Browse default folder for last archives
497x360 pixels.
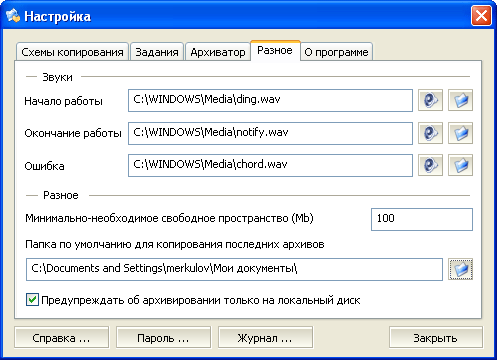click(460, 269)
